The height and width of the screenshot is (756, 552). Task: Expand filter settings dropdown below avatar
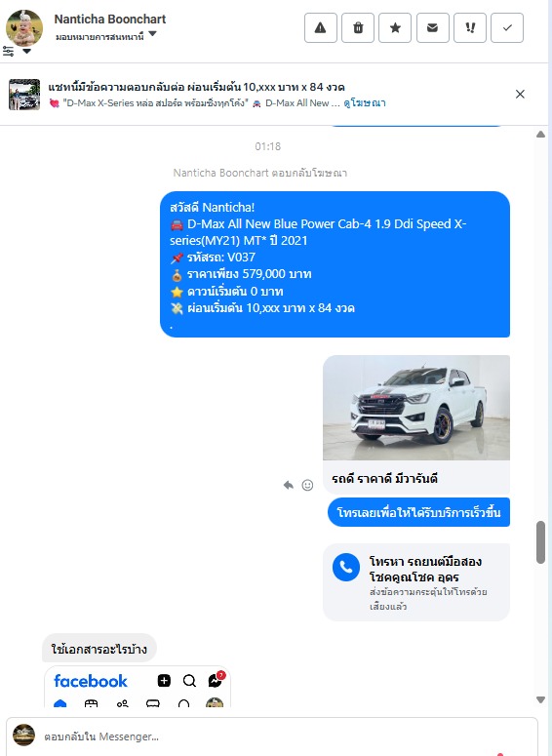click(x=17, y=51)
